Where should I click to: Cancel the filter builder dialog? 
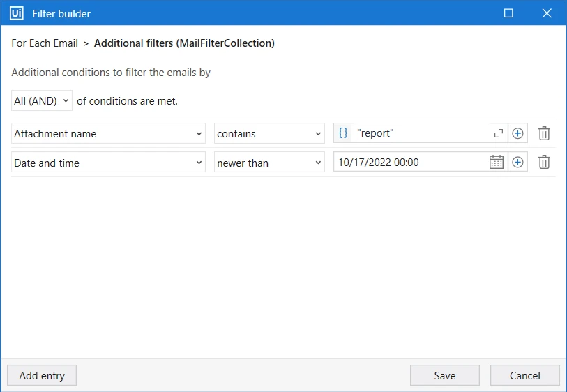pos(524,375)
